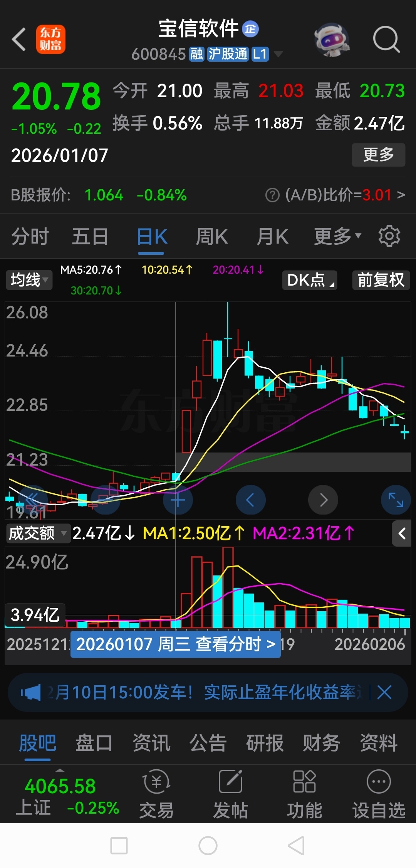Move crosshair left with chart arrow
416x868 pixels.
pyautogui.click(x=250, y=500)
